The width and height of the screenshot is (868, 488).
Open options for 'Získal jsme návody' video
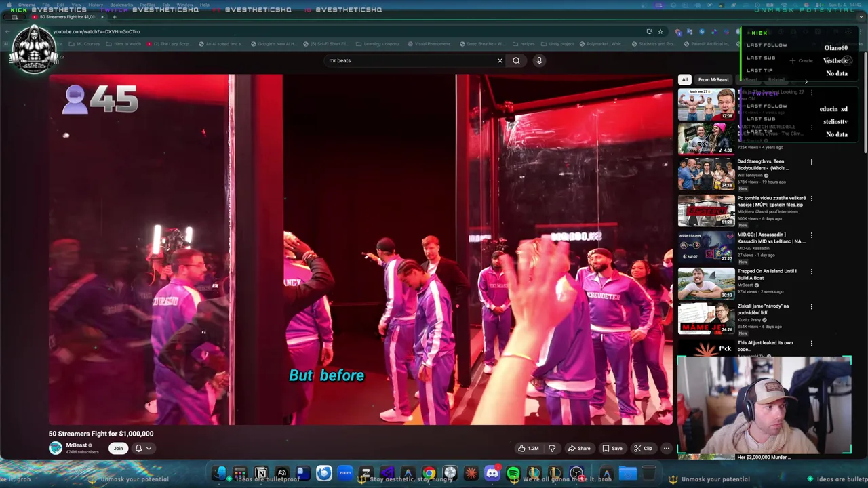(811, 306)
